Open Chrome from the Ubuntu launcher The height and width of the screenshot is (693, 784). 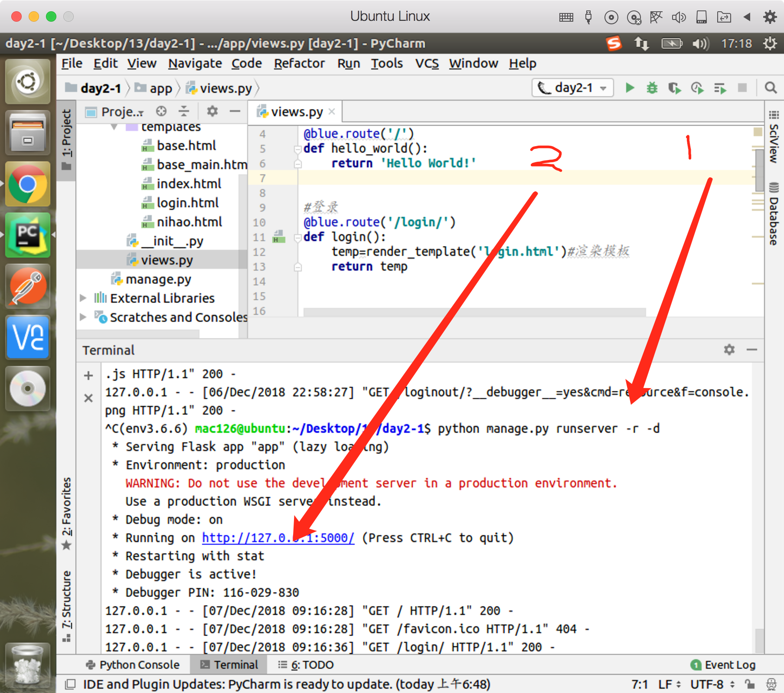pyautogui.click(x=28, y=184)
